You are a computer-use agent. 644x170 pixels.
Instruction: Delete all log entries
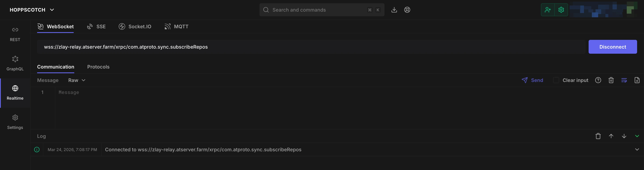[x=598, y=136]
